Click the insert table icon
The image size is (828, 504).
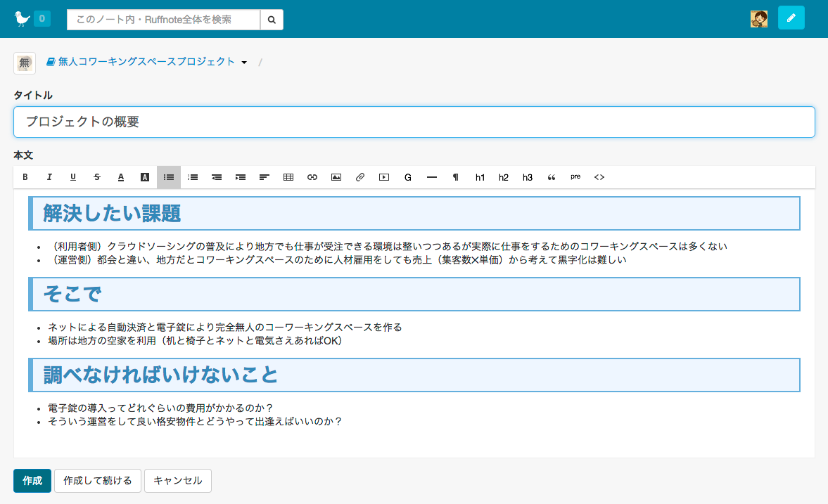pyautogui.click(x=288, y=177)
